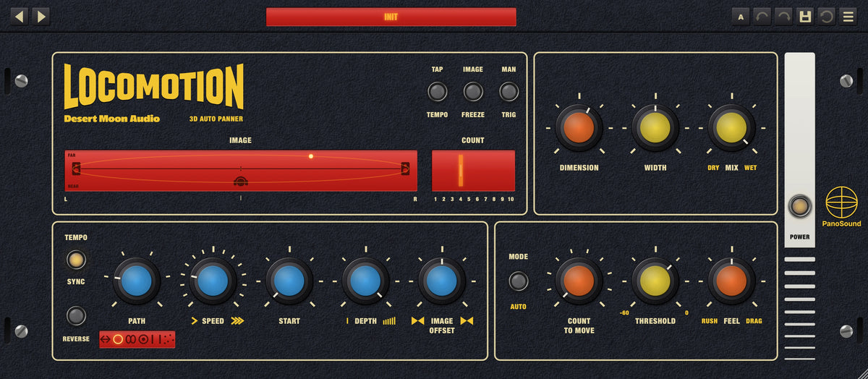Click the DRY label beside MIX
The height and width of the screenshot is (379, 868).
[713, 168]
